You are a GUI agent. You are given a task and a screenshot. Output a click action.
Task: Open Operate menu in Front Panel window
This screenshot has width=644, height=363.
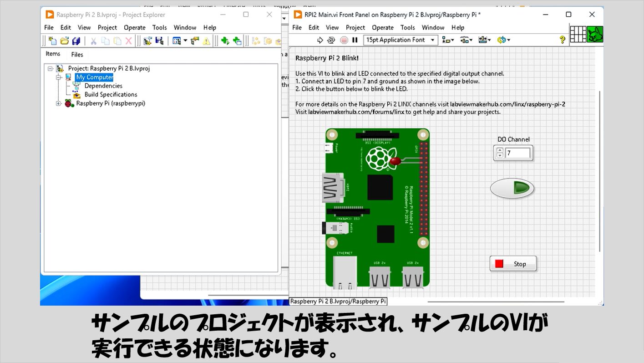click(x=383, y=27)
